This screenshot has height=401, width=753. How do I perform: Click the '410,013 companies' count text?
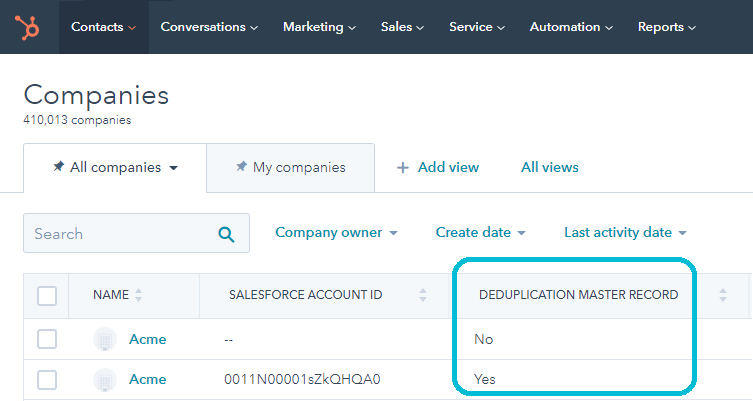[77, 120]
